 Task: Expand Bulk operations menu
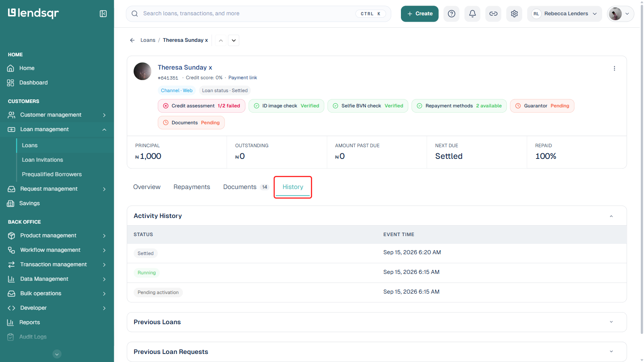pyautogui.click(x=57, y=294)
